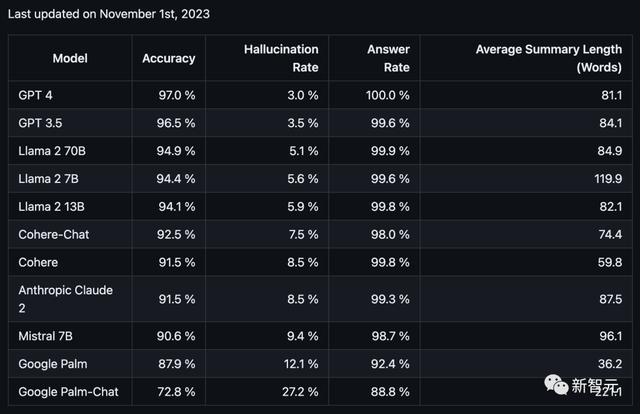Select the Hallucination Rate column header
Screen dimensions: 640x414
pos(281,58)
